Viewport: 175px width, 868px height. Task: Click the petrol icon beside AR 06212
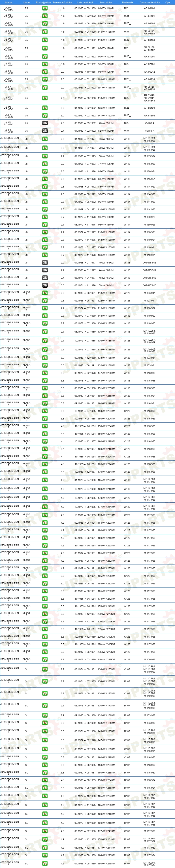pyautogui.click(x=45, y=72)
